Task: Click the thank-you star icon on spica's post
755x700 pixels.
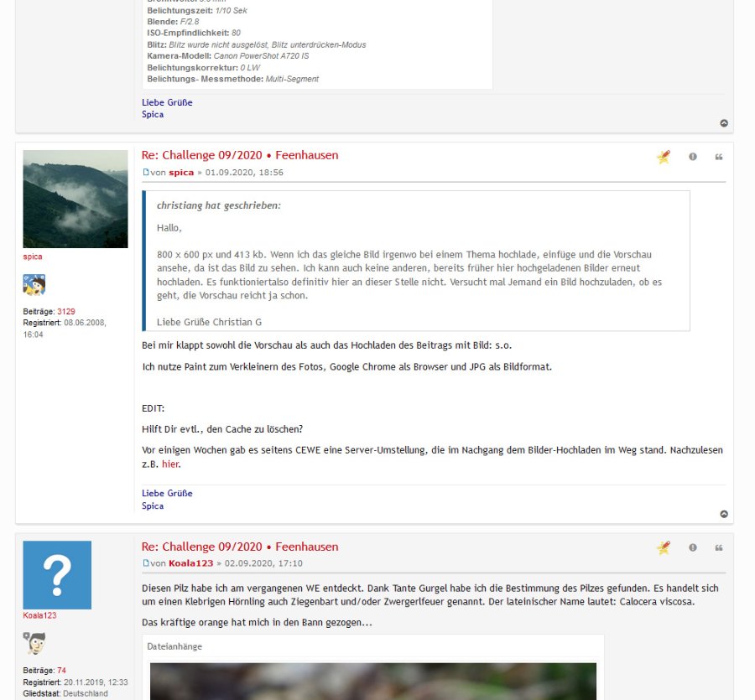Action: [x=664, y=157]
